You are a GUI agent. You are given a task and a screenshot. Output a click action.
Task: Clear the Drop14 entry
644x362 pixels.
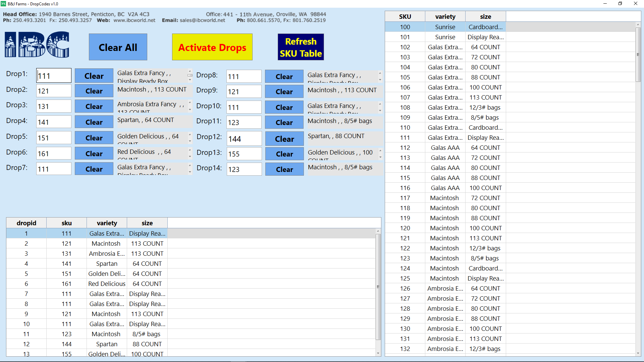284,169
